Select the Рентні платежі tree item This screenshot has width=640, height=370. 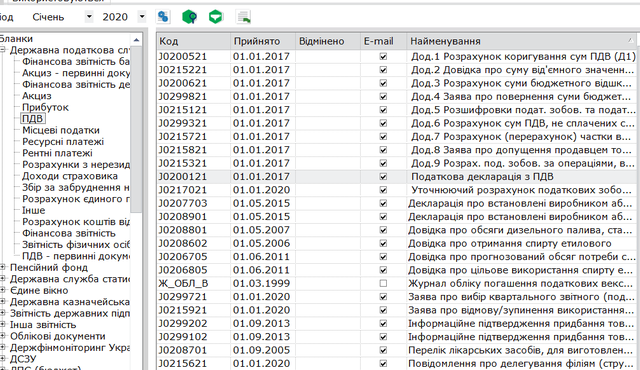(x=57, y=153)
